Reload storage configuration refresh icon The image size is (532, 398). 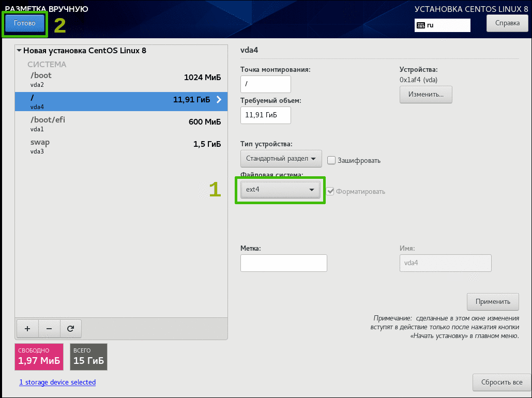70,328
